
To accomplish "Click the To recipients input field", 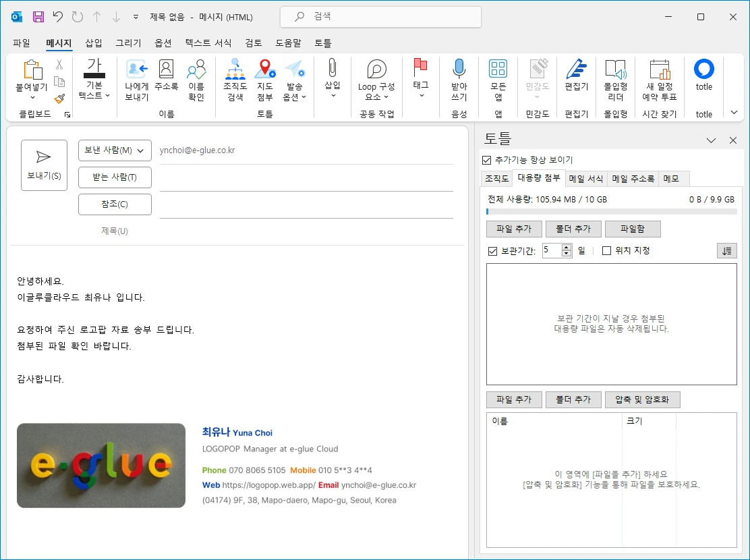I will click(x=306, y=178).
